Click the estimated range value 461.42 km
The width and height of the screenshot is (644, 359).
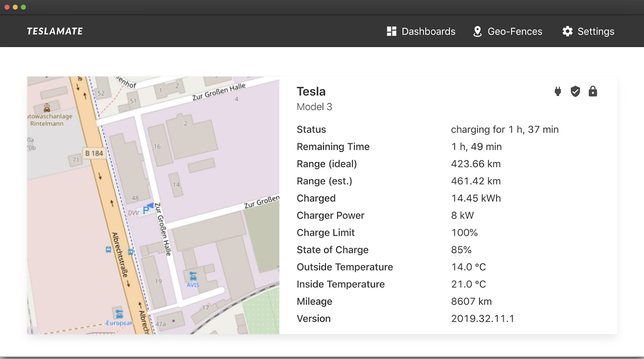tap(476, 181)
